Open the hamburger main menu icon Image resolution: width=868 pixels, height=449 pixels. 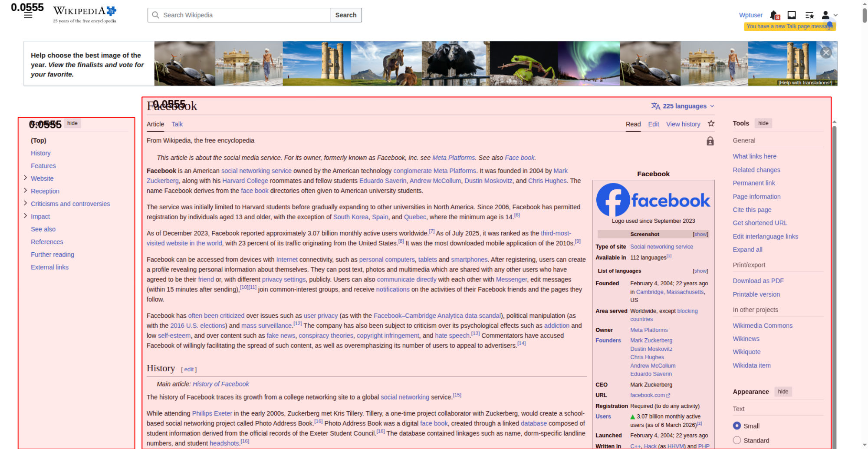pos(28,16)
